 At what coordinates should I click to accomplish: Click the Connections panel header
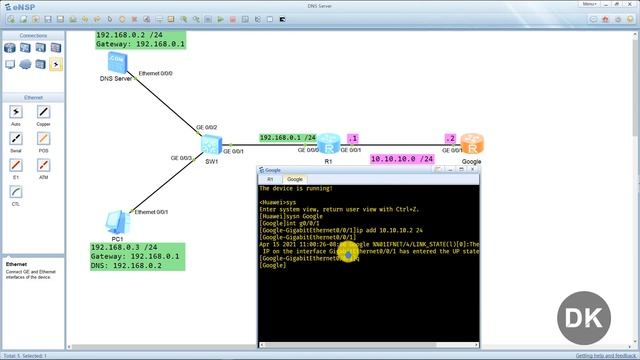(x=33, y=36)
